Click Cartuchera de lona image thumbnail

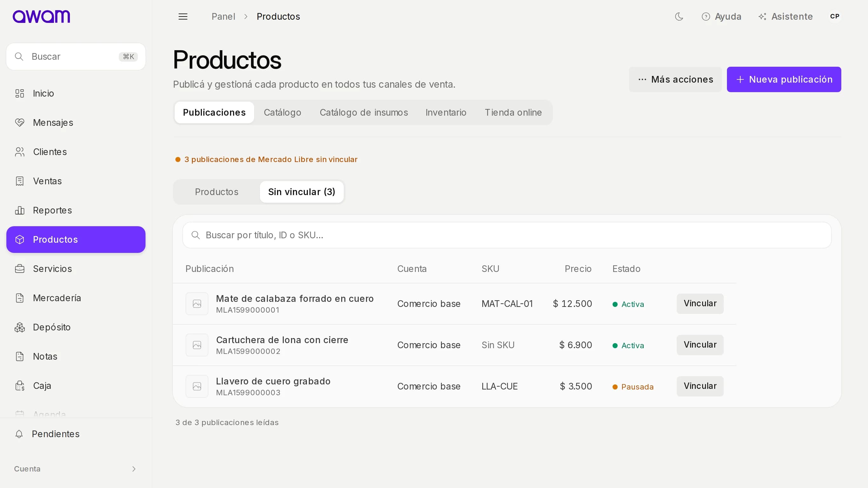click(197, 345)
